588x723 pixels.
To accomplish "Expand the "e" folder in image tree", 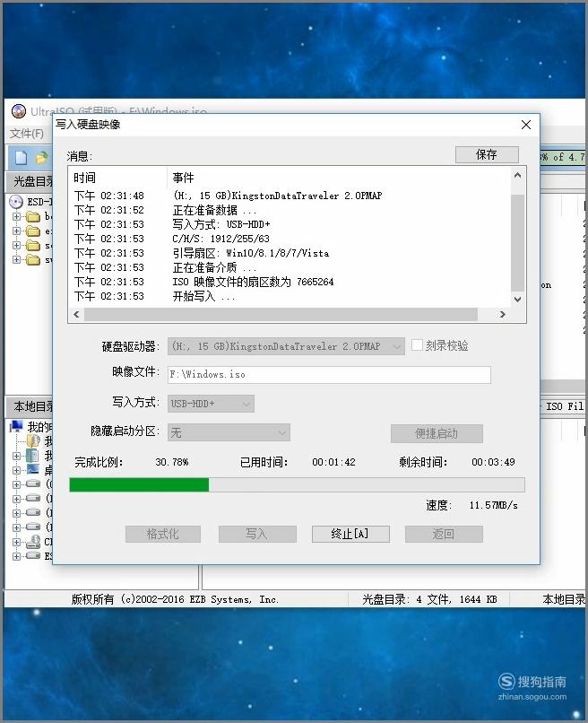I will (x=17, y=231).
